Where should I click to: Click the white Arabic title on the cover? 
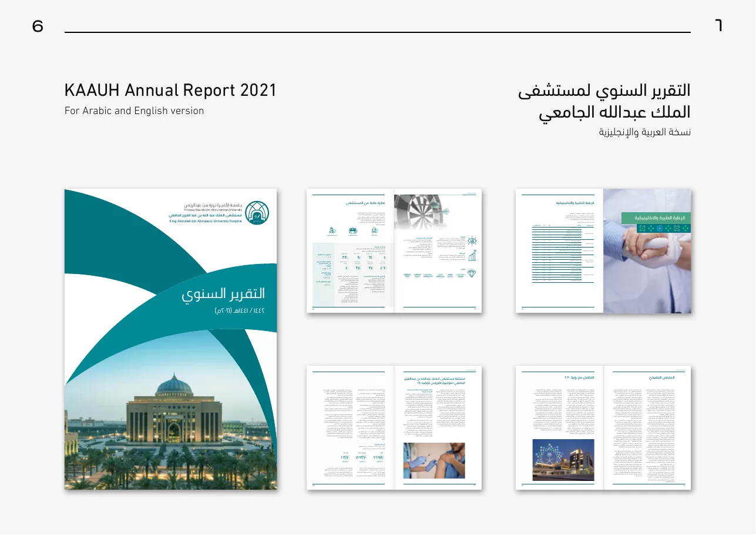223,294
